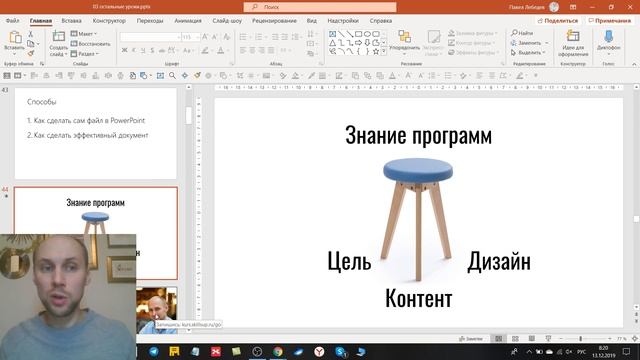Switch to the Вставка tab
This screenshot has width=640, height=360.
(x=71, y=20)
